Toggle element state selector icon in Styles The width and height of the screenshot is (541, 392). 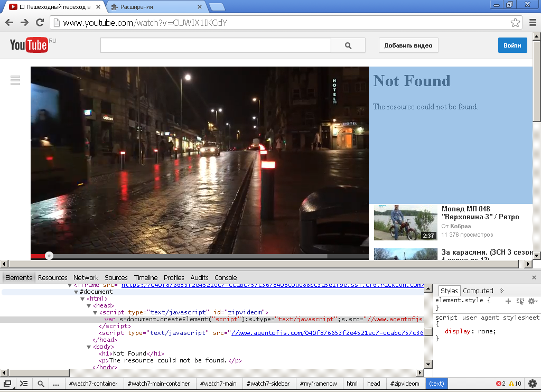[520, 301]
